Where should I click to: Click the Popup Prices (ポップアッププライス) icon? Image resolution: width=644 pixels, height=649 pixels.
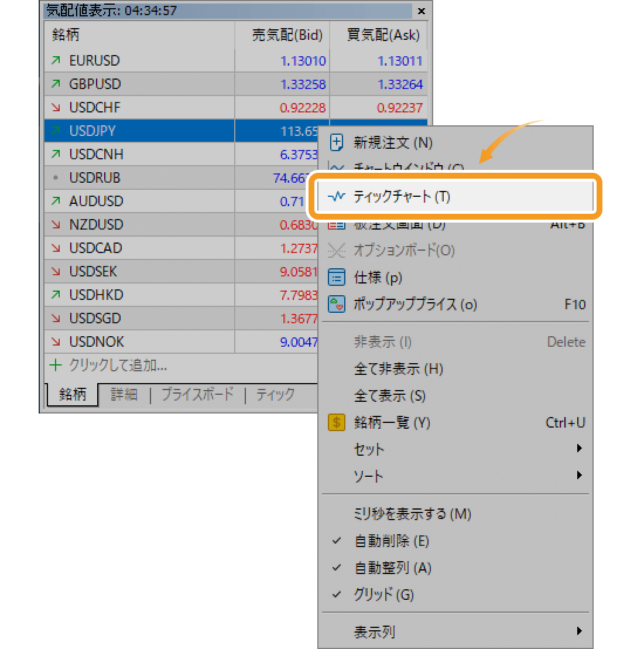pos(336,304)
